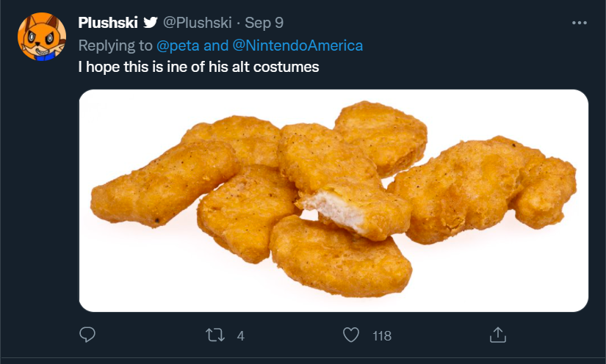Open the share tweet icon
The image size is (606, 364).
click(x=497, y=335)
